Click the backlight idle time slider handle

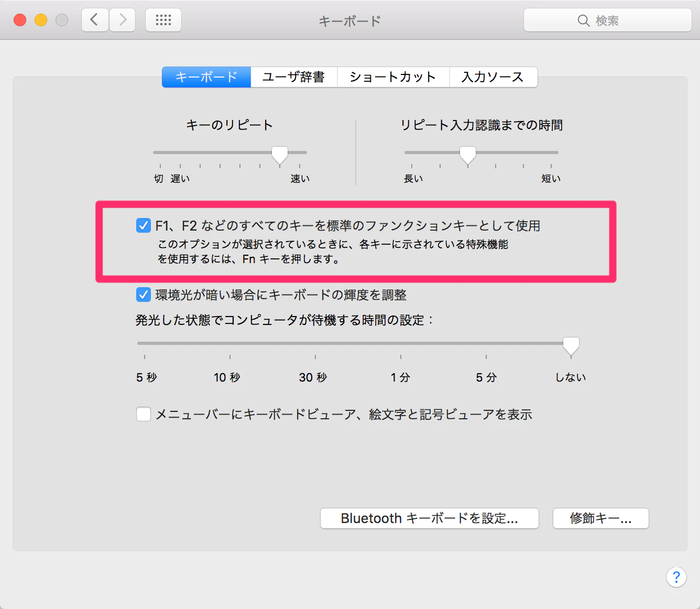coord(571,346)
